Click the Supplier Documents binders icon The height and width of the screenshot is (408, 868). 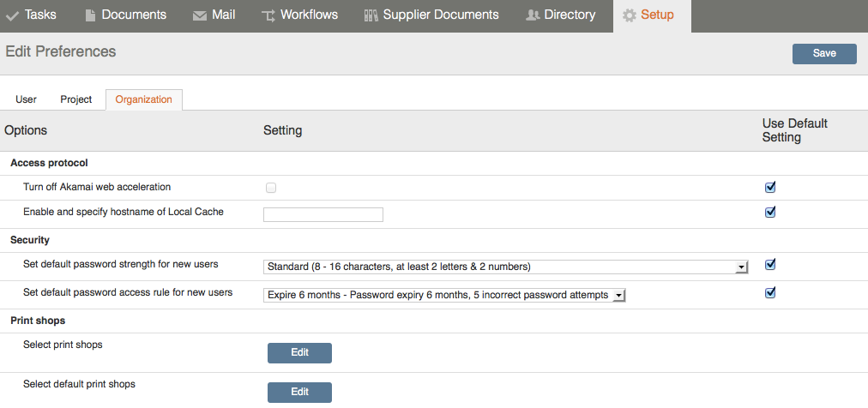pyautogui.click(x=371, y=15)
